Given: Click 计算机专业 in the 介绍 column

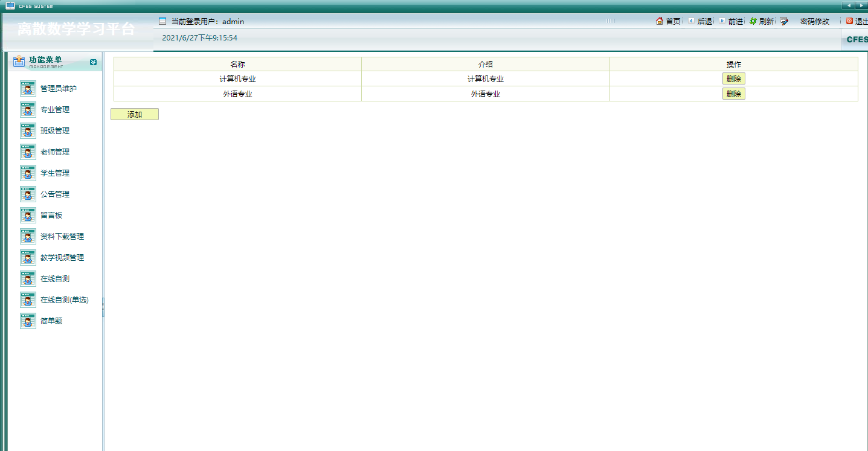Looking at the screenshot, I should pos(486,79).
